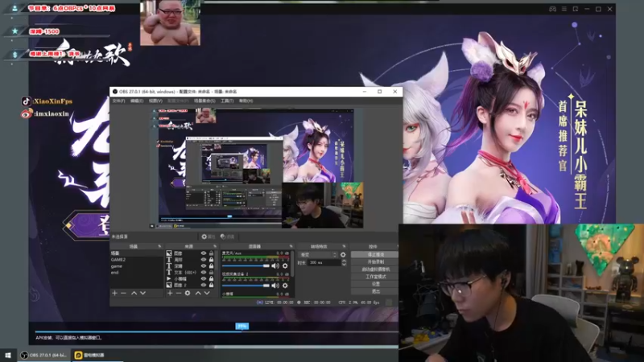Enable 工作室模式 studio mode
The width and height of the screenshot is (644, 362).
[x=375, y=277]
